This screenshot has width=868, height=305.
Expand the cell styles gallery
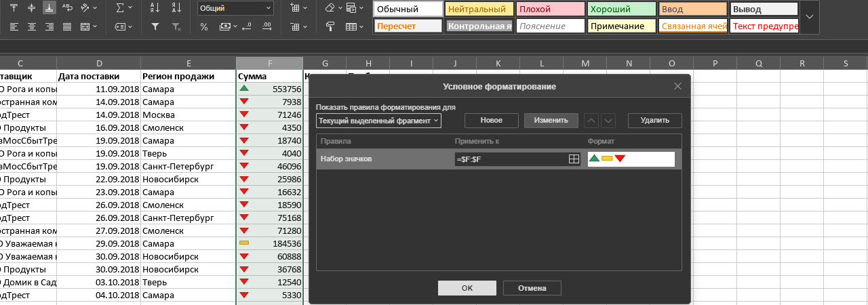pos(810,17)
